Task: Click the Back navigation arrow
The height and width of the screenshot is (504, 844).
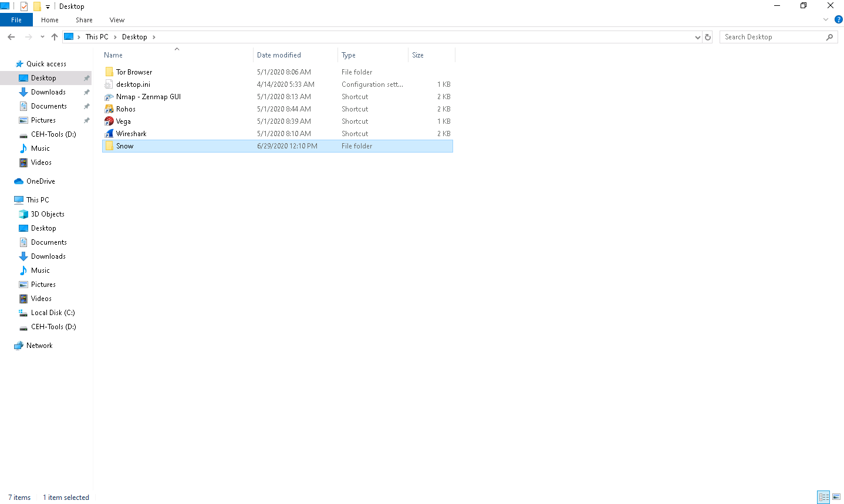Action: click(x=11, y=37)
